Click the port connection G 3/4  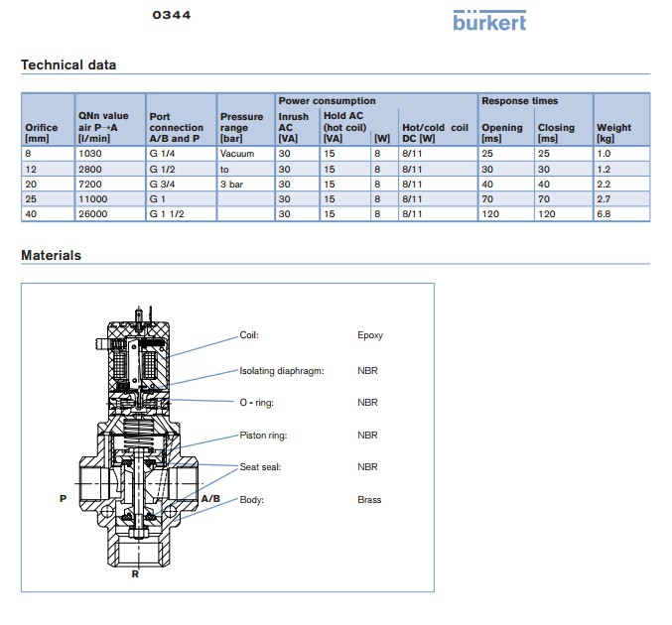coord(162,185)
